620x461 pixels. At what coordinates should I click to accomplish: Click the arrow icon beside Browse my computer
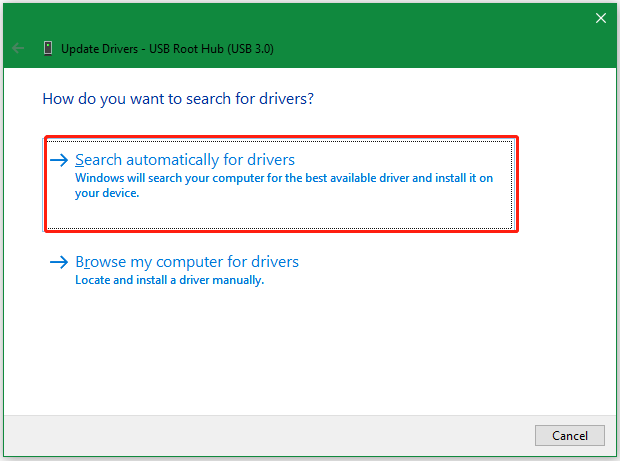point(60,262)
